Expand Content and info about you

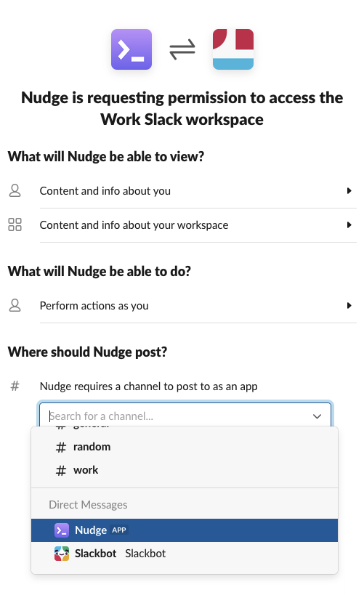349,190
